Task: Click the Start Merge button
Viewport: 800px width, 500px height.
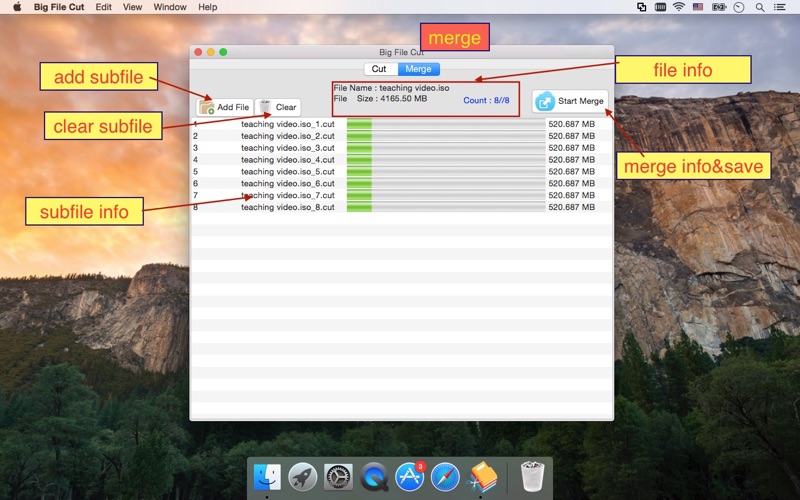Action: coord(570,101)
